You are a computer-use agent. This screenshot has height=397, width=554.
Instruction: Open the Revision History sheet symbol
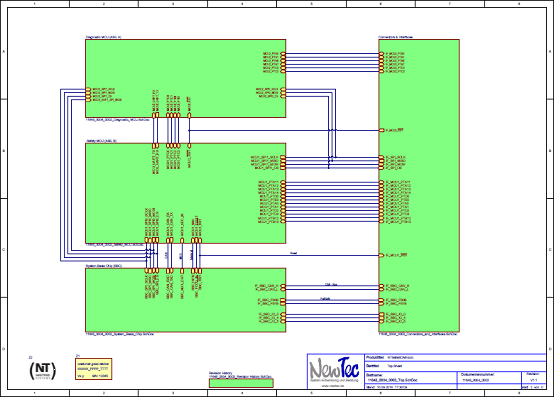pyautogui.click(x=241, y=383)
